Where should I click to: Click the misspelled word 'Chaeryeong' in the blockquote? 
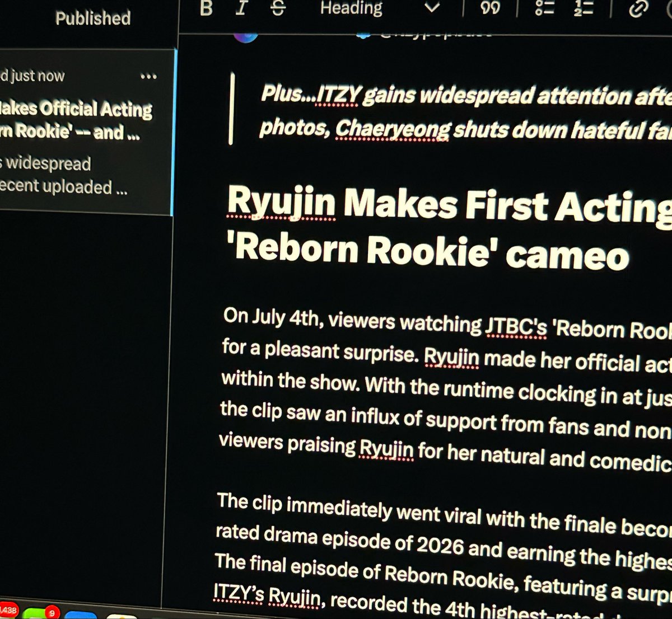(x=393, y=130)
